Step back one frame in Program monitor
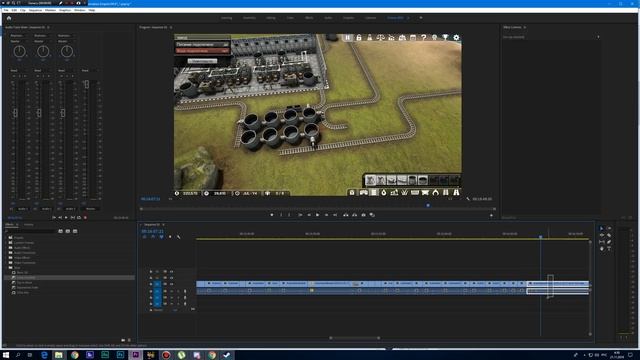The image size is (640, 360). tap(309, 215)
